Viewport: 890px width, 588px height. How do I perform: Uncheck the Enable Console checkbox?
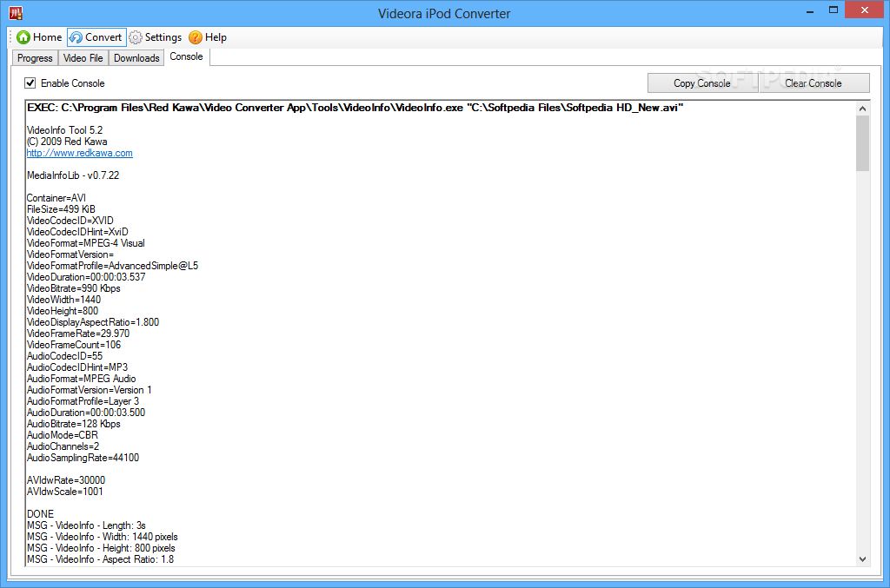(x=30, y=83)
